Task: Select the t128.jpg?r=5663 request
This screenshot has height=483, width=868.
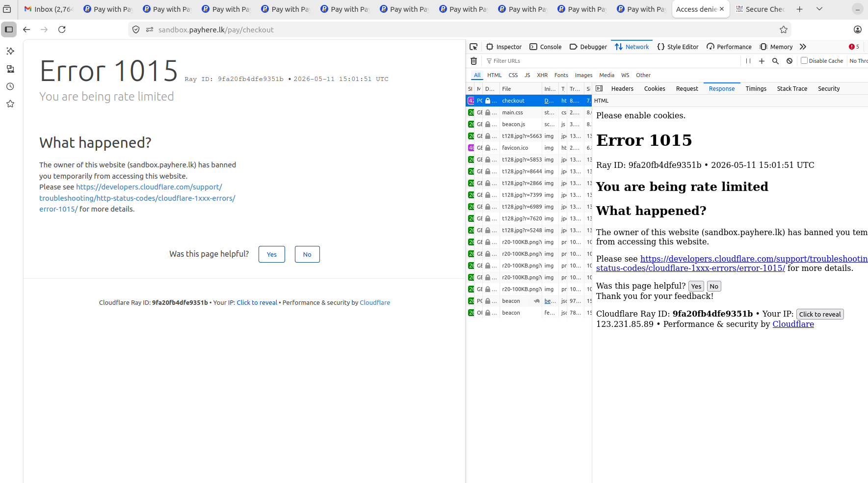Action: click(x=528, y=136)
